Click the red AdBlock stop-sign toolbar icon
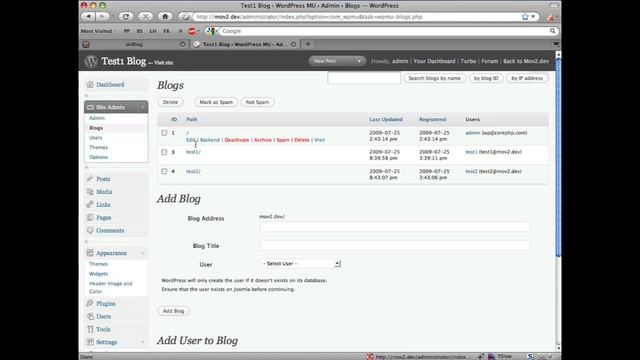640x360 pixels. point(192,31)
